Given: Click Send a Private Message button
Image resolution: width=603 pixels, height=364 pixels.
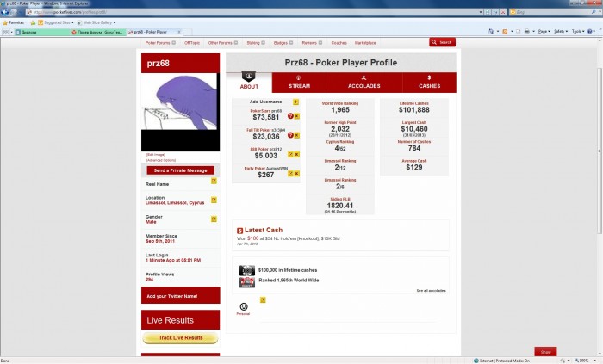Looking at the screenshot, I should click(180, 170).
